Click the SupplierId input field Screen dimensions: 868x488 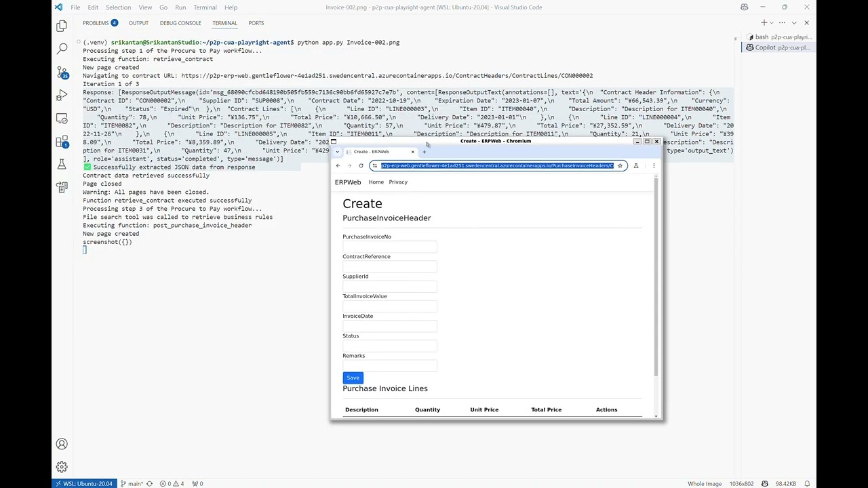pyautogui.click(x=389, y=286)
